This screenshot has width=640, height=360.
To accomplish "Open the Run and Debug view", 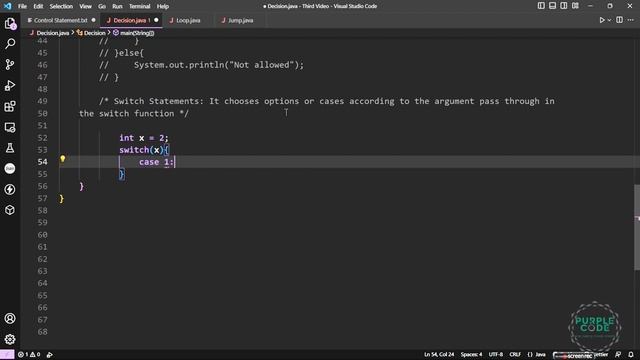I will click(10, 85).
